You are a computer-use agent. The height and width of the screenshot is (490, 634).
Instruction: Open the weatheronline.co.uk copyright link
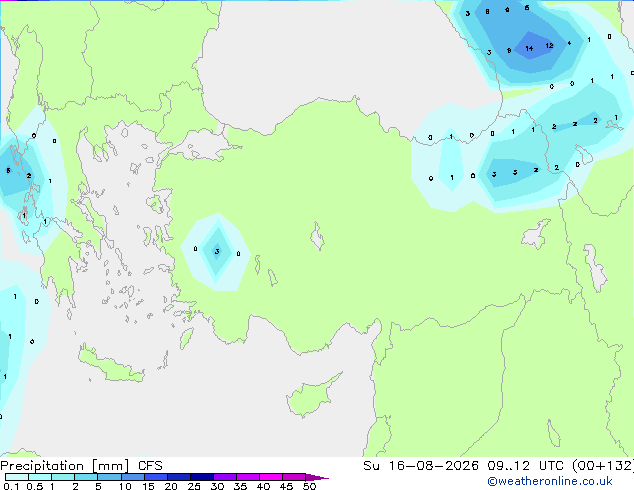550,481
